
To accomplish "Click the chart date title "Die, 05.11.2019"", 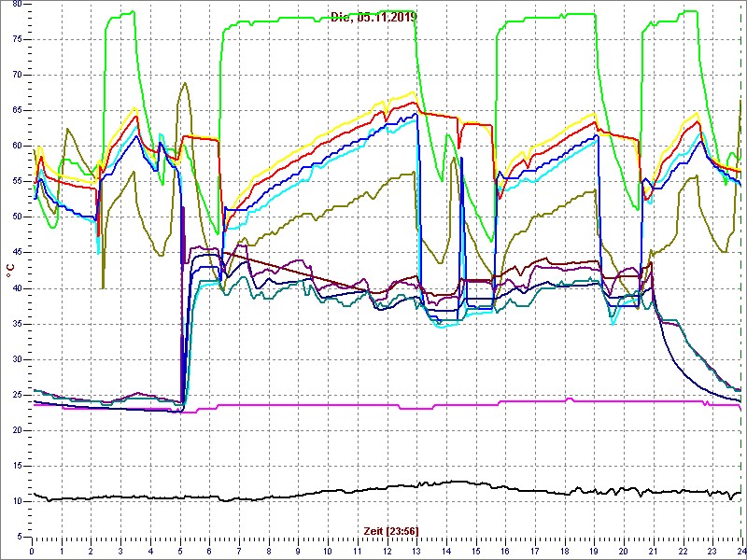I will (373, 17).
